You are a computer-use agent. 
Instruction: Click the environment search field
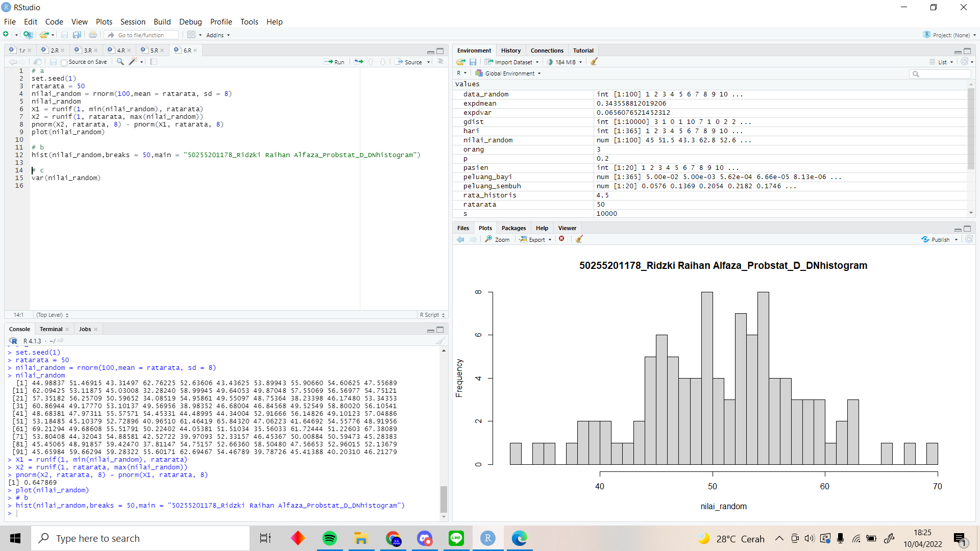940,74
